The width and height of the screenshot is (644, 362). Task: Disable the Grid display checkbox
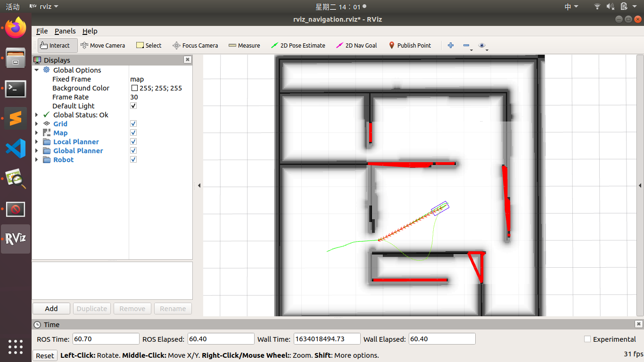tap(133, 123)
